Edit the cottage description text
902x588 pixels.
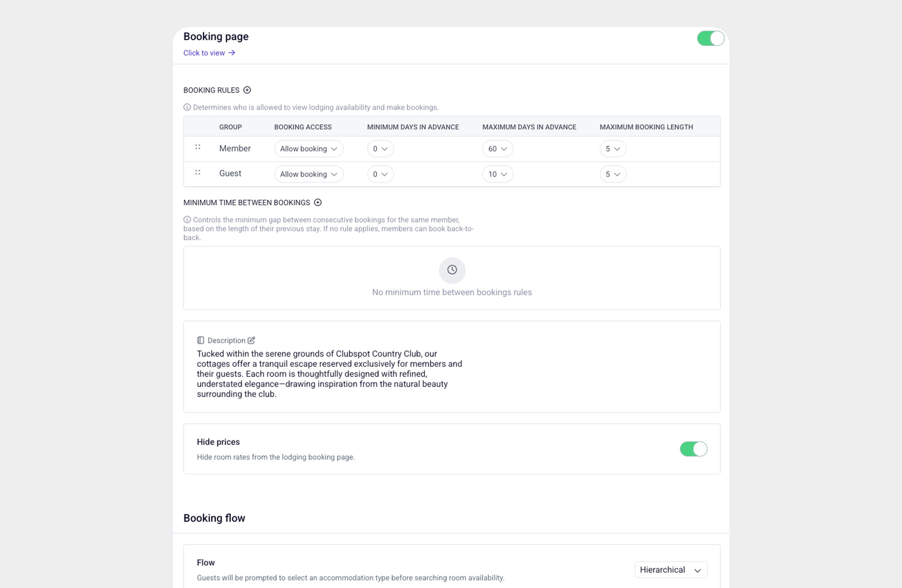(329, 374)
